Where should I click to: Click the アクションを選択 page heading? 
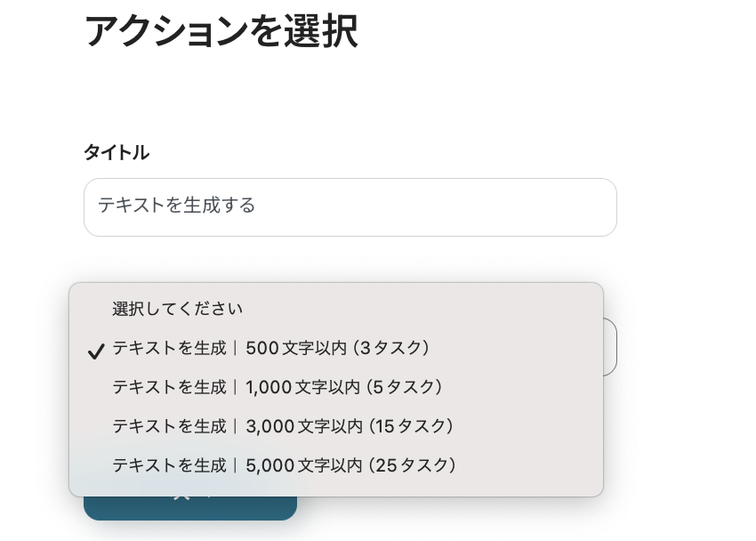coord(221,31)
